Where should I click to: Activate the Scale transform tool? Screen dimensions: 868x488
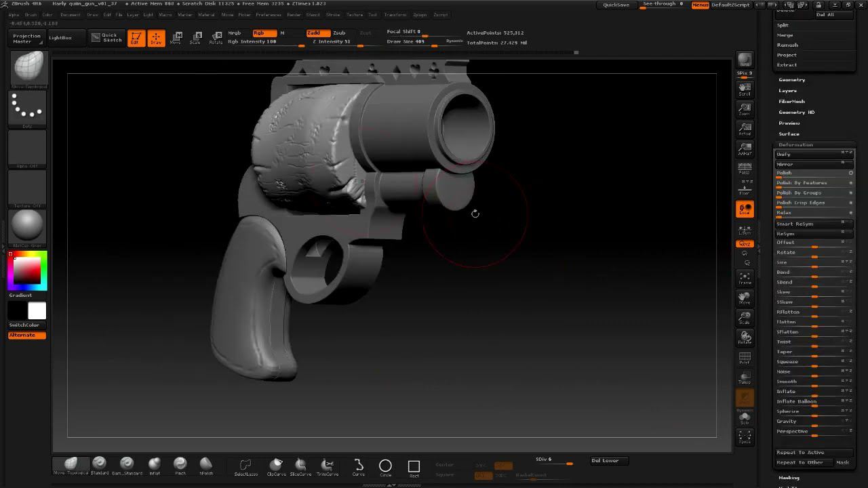click(195, 37)
